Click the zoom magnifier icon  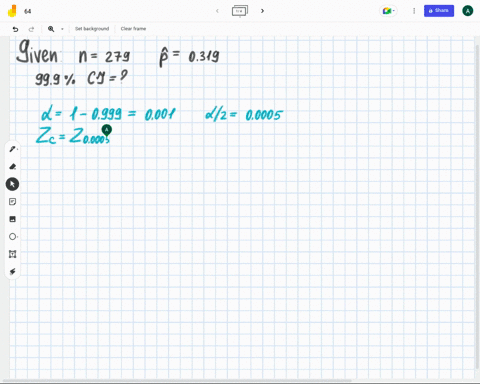(51, 29)
